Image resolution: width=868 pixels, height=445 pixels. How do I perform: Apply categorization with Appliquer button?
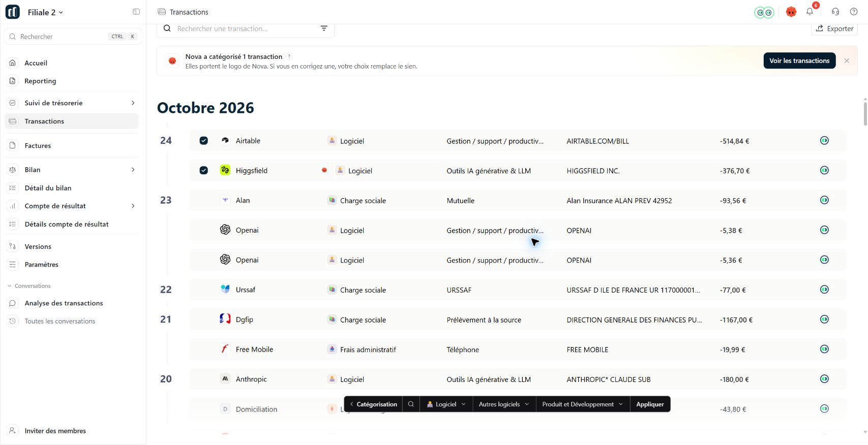[650, 404]
